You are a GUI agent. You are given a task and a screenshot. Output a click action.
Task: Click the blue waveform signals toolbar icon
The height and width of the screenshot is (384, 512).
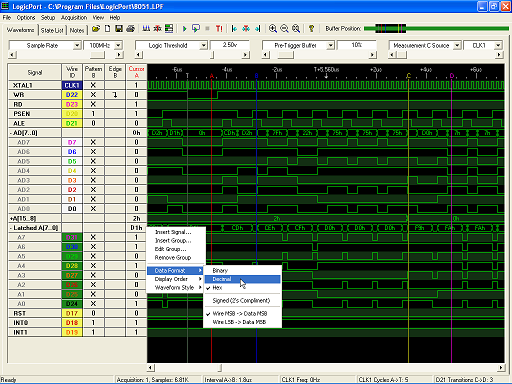coord(146,29)
